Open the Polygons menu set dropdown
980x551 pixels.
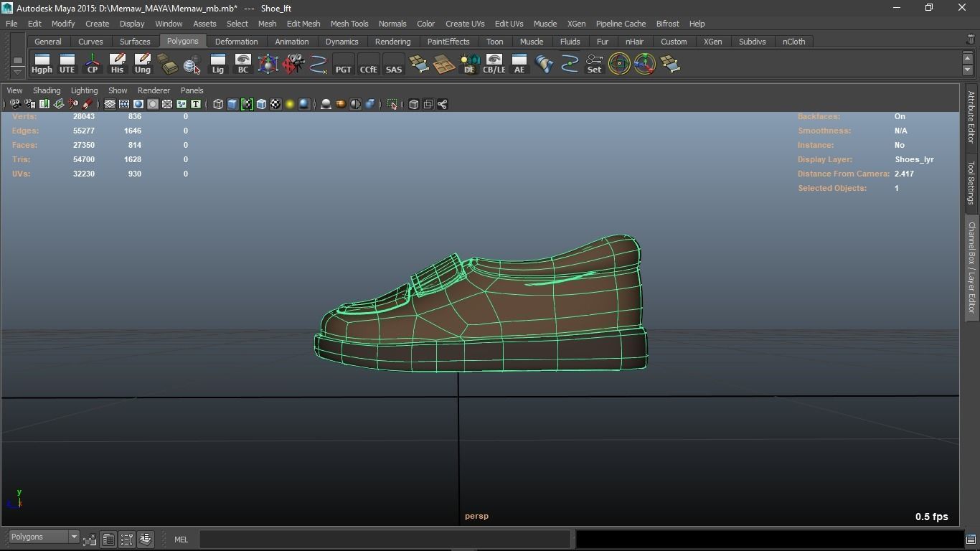tap(44, 537)
